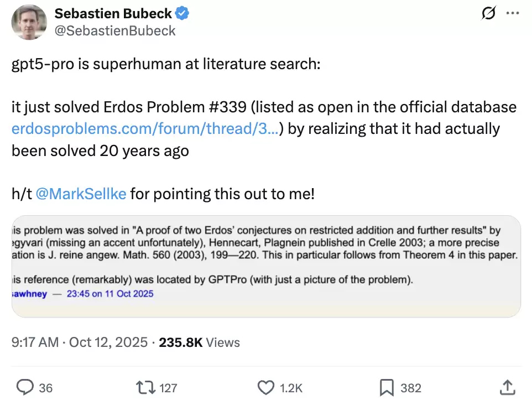Click the 9:17 AM Oct 12, 2025 timestamp
Viewport: 532px width, 405px height.
(x=80, y=342)
